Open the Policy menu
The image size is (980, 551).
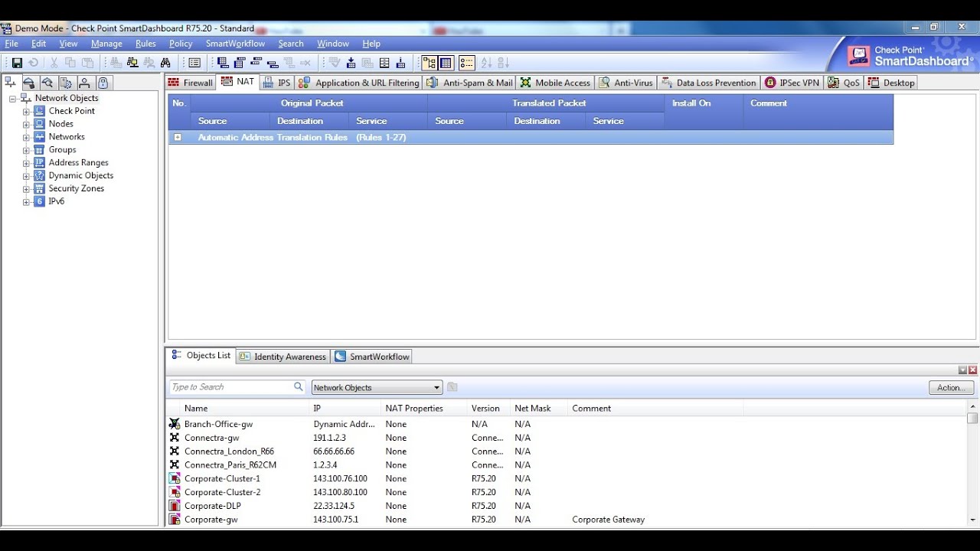pyautogui.click(x=181, y=44)
